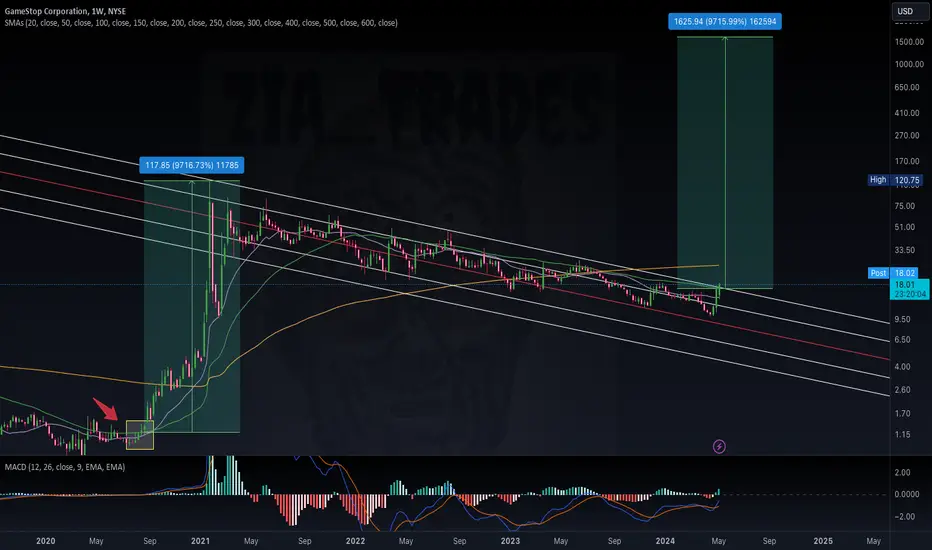Click 2025 on the time axis
The width and height of the screenshot is (932, 550).
(823, 540)
